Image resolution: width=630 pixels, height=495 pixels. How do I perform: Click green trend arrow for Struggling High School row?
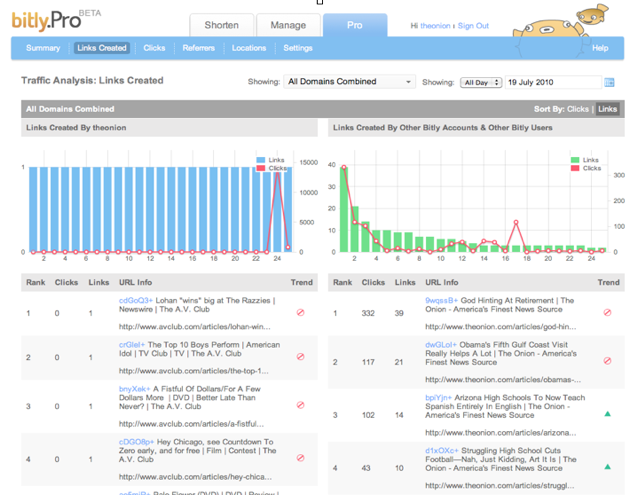[x=607, y=467]
